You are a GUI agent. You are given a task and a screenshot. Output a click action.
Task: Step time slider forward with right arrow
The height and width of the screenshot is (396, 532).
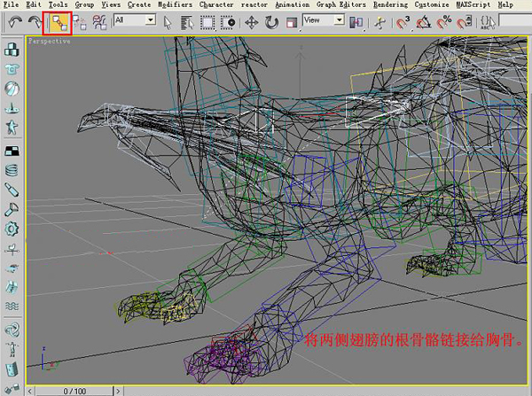[x=118, y=392]
